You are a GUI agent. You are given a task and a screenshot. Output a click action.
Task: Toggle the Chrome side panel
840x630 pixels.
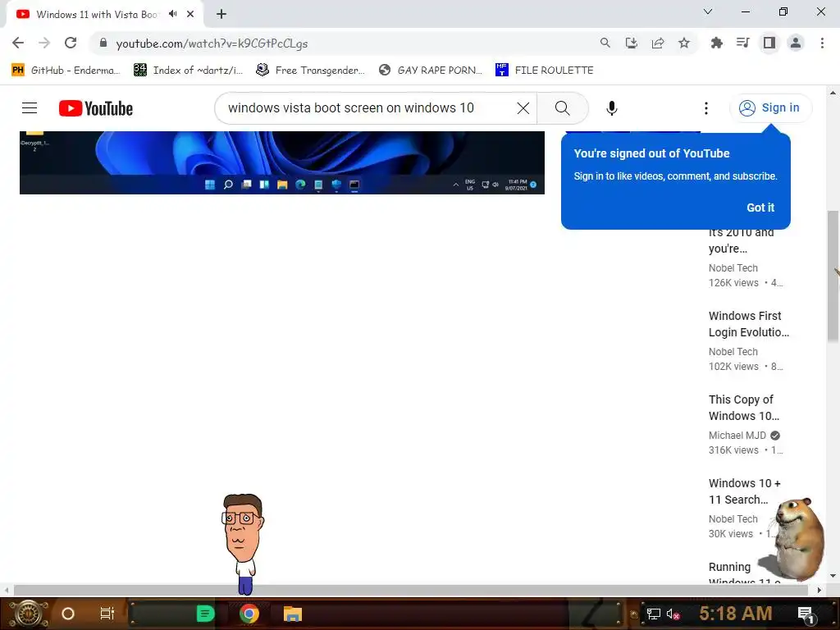coord(769,43)
